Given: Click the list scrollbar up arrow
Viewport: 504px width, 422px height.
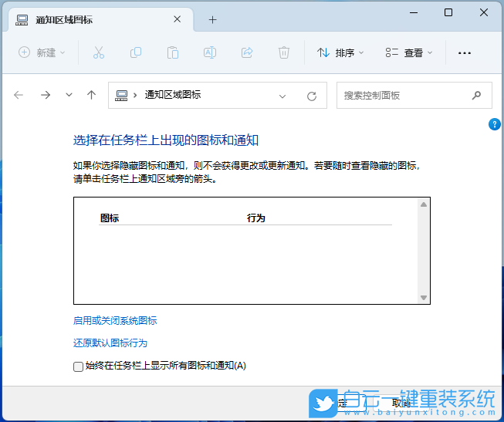Looking at the screenshot, I should click(x=424, y=204).
